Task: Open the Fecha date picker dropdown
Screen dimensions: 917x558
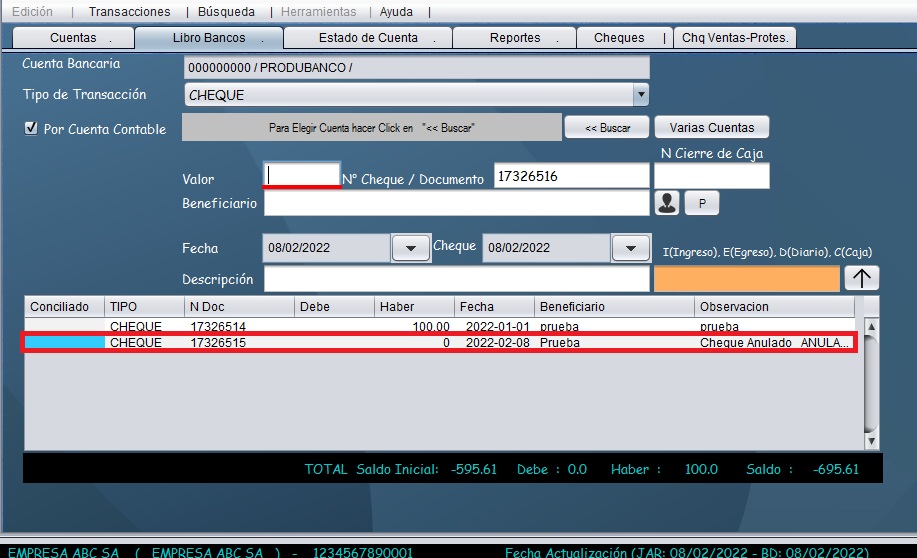Action: 410,248
